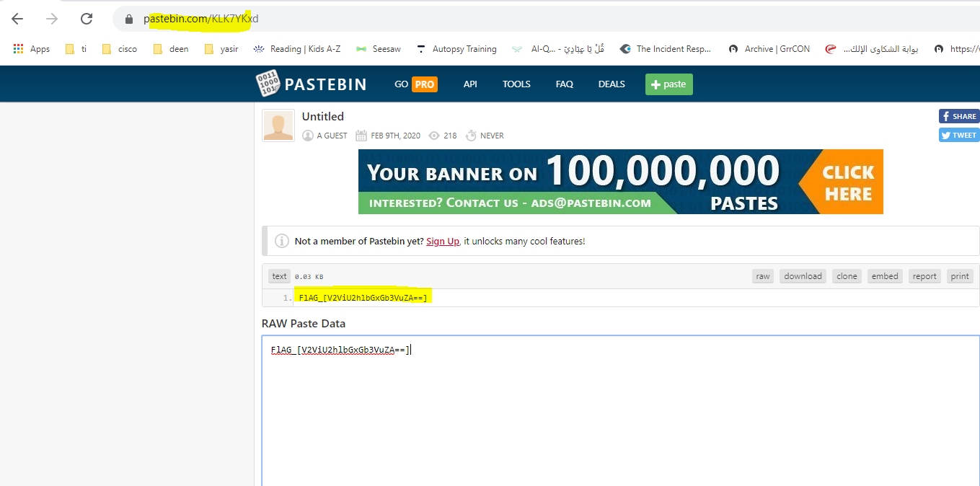
Task: Open the 'ti' bookmark folder
Action: pos(76,49)
